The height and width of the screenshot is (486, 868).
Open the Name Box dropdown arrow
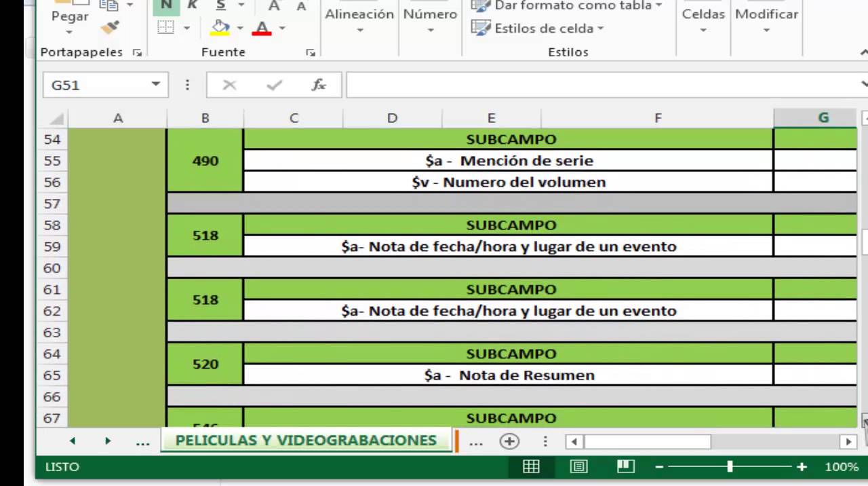tap(155, 85)
